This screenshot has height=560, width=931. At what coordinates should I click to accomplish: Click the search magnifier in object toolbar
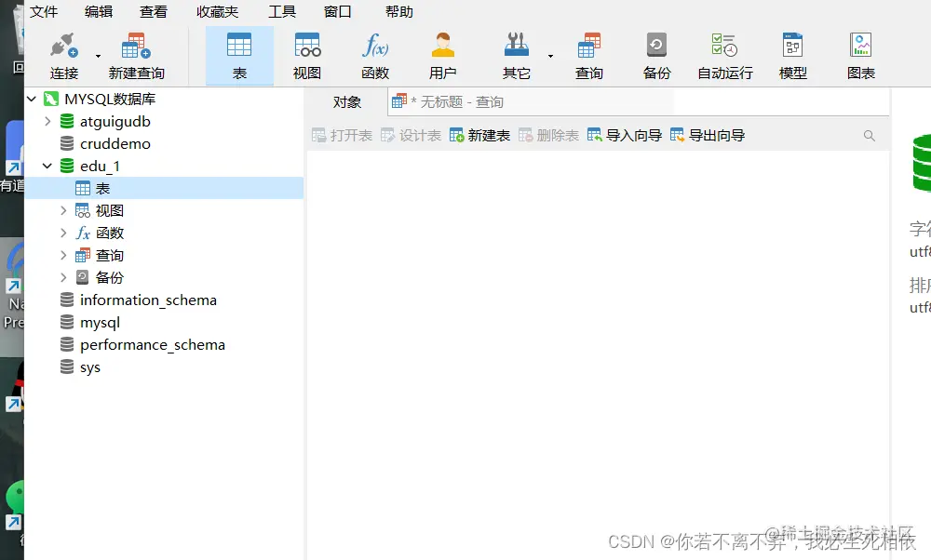pyautogui.click(x=870, y=135)
